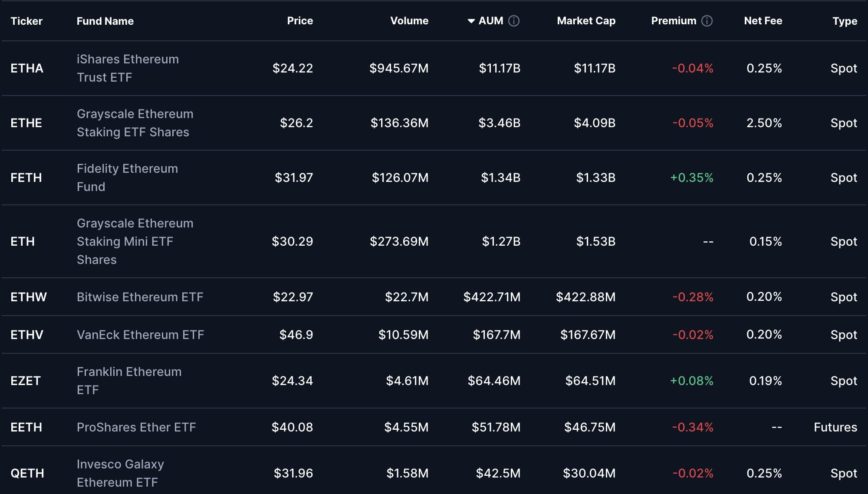Click the Premium info icon
The width and height of the screenshot is (868, 494).
(x=707, y=21)
